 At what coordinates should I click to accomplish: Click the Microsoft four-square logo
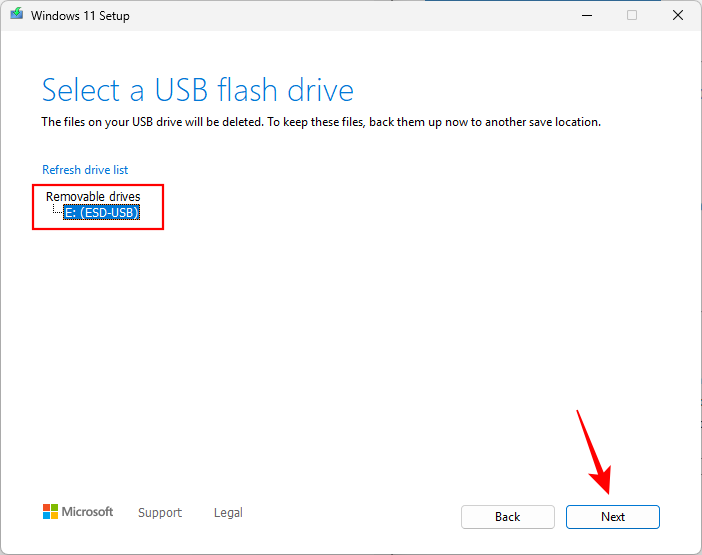pos(50,512)
